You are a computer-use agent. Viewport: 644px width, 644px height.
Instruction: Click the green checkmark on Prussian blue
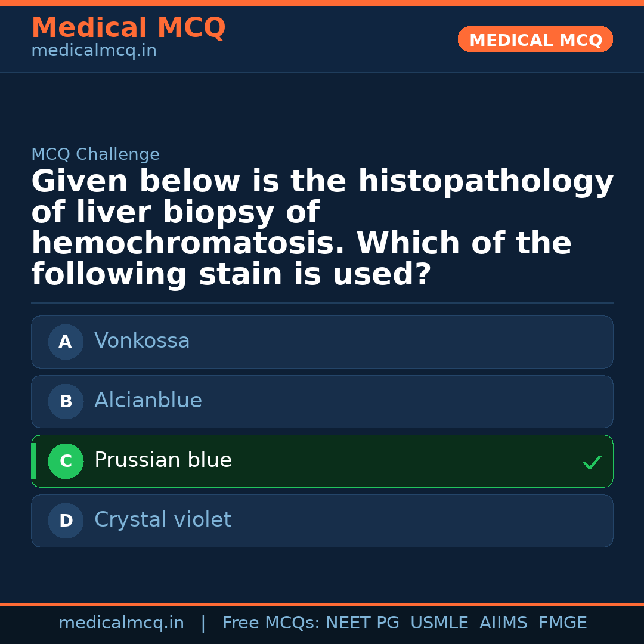click(x=592, y=462)
